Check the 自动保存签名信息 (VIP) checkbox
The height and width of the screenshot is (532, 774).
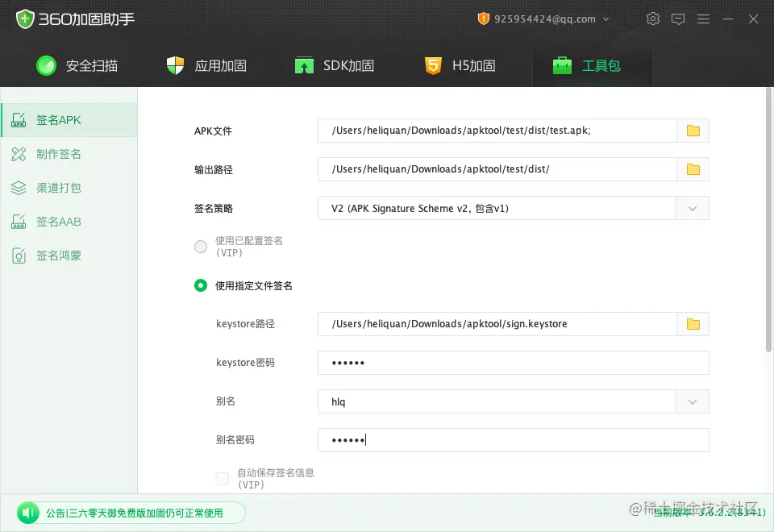223,479
